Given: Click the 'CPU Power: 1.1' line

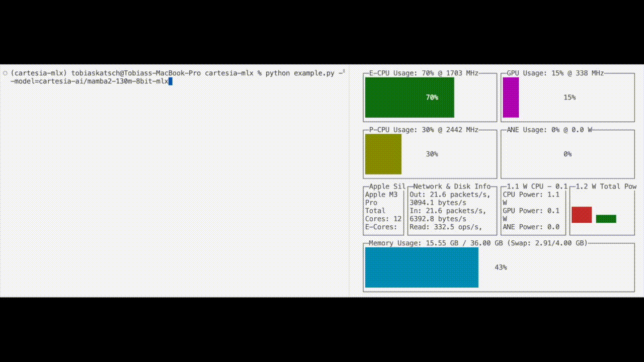Looking at the screenshot, I should click(531, 195).
